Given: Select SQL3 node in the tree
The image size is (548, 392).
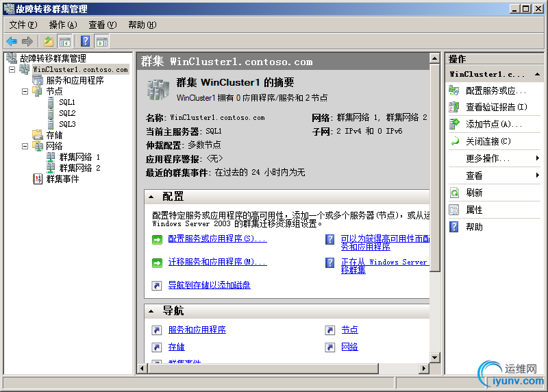Looking at the screenshot, I should click(67, 124).
